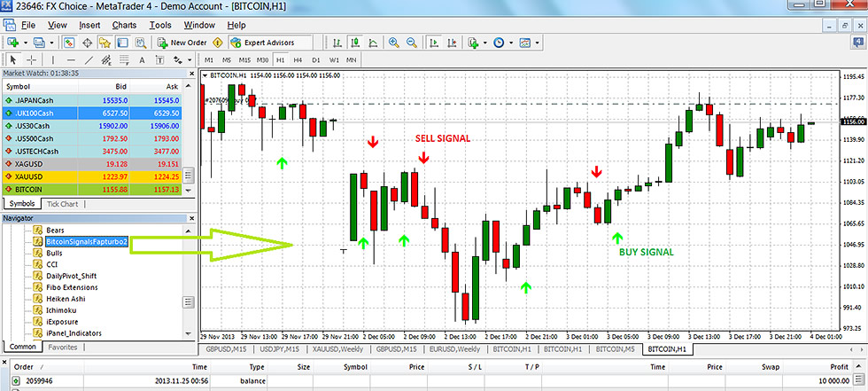The height and width of the screenshot is (391, 868).
Task: Switch timeframe to H4
Action: 298,59
